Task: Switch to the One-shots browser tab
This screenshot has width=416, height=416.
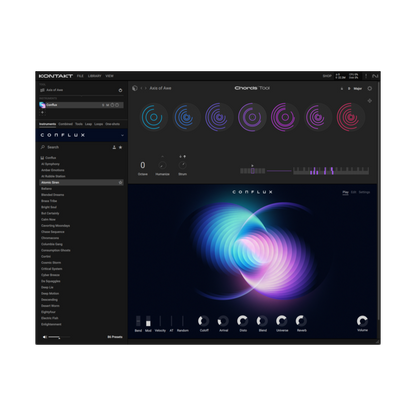Action: (113, 124)
